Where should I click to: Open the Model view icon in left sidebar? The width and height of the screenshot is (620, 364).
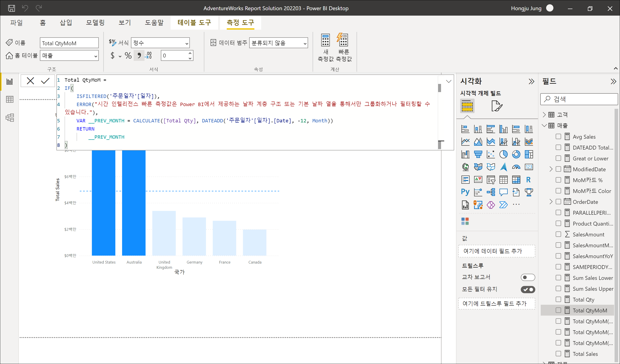pyautogui.click(x=10, y=118)
